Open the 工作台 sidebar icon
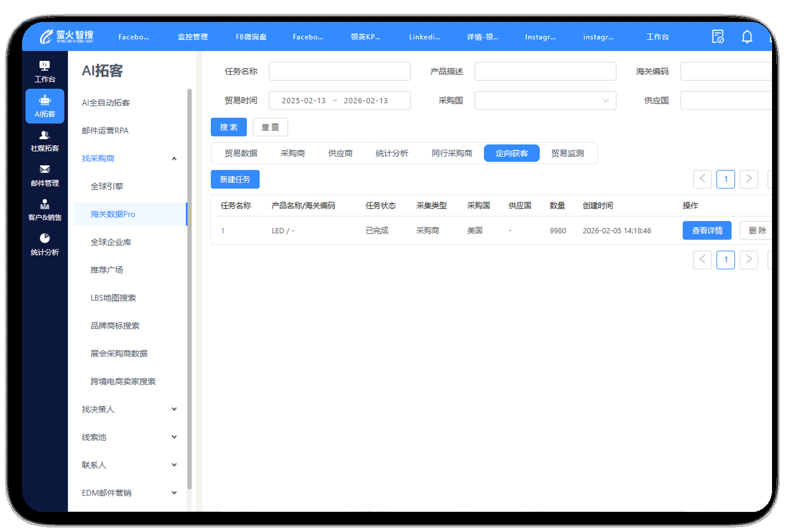Screen dimensions: 794x532 44,71
